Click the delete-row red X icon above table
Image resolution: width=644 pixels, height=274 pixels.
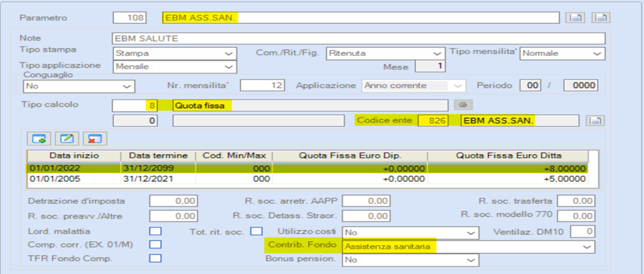(95, 139)
